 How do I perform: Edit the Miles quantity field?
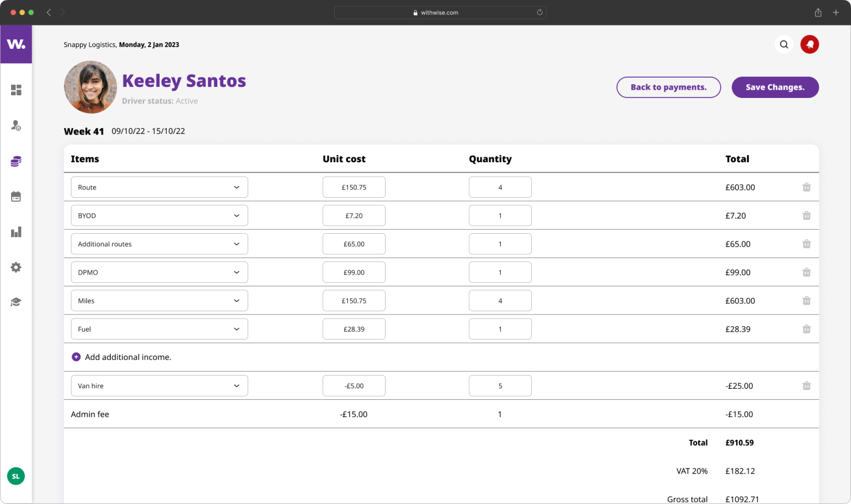pos(500,300)
